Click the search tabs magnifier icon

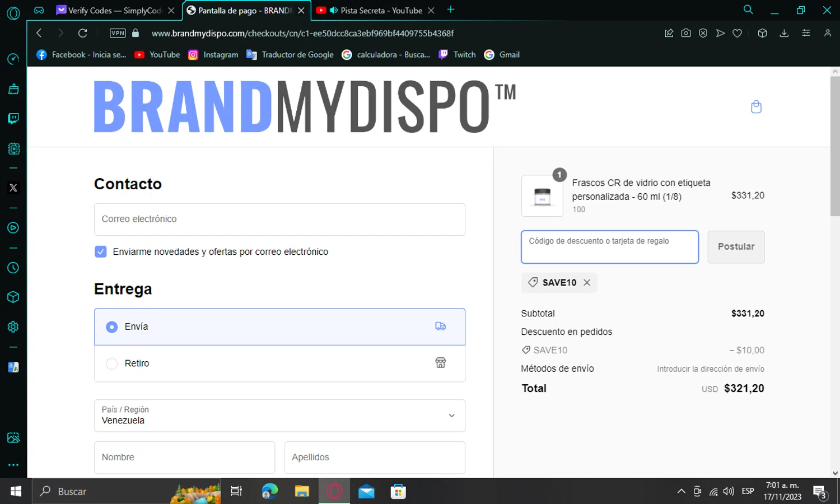point(748,10)
